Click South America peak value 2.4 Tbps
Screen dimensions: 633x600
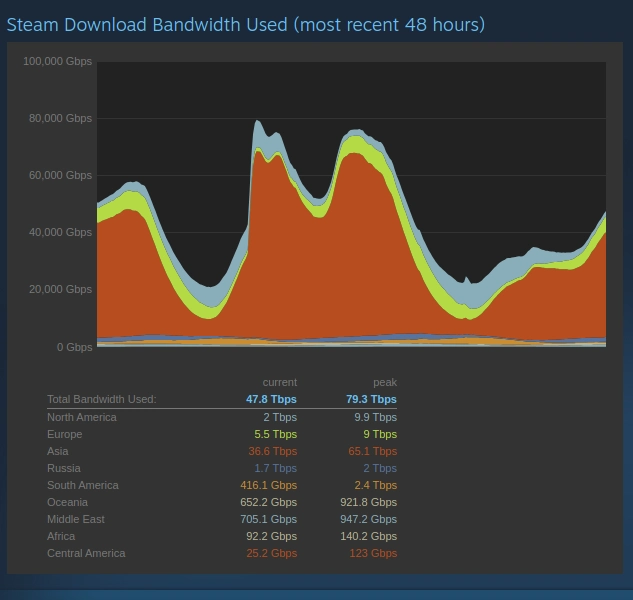pos(376,485)
